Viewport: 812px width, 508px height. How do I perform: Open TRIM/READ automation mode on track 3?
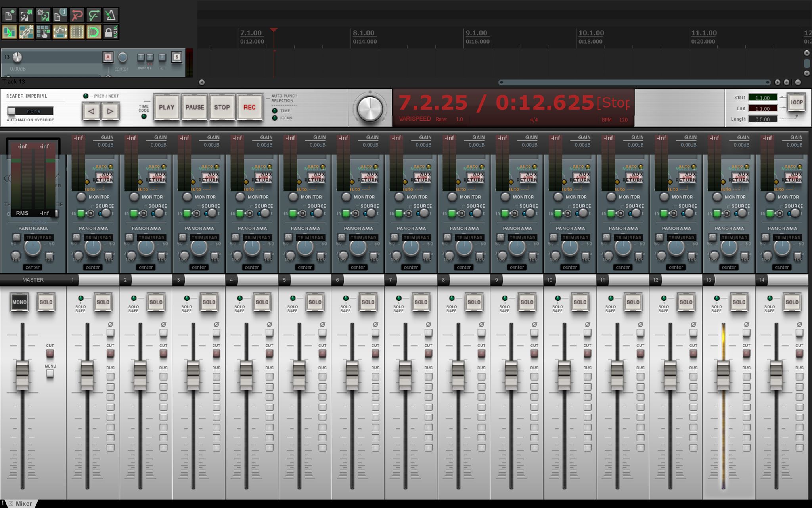[204, 237]
